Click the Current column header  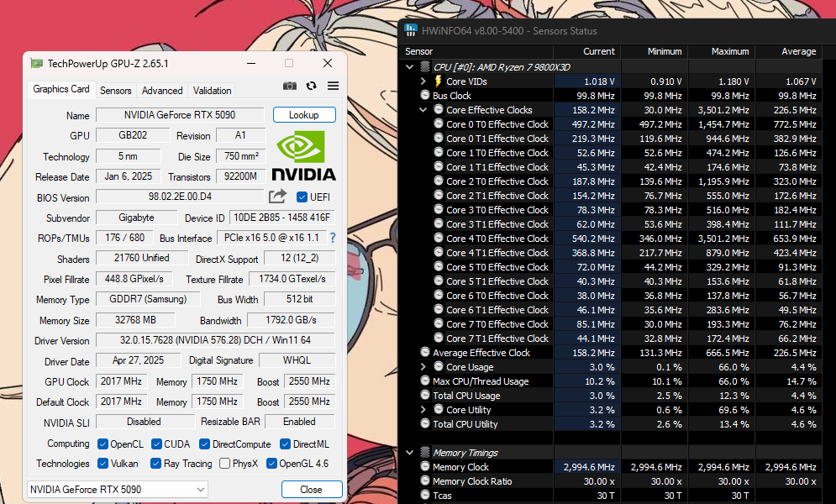[x=587, y=51]
